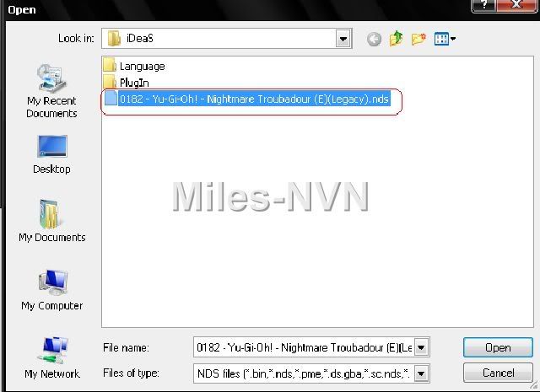Image resolution: width=540 pixels, height=392 pixels.
Task: Expand the Look in dropdown
Action: click(x=343, y=39)
